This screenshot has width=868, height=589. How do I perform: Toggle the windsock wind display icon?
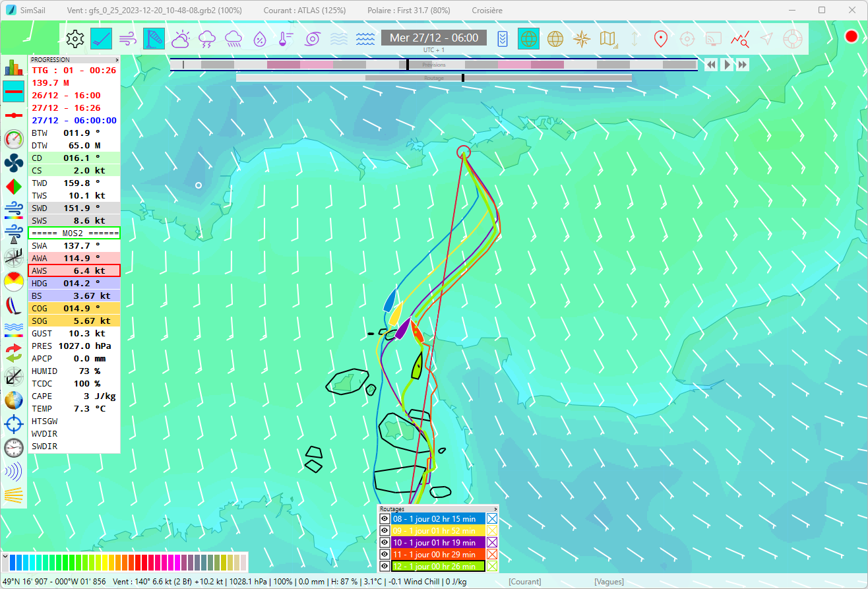(154, 39)
